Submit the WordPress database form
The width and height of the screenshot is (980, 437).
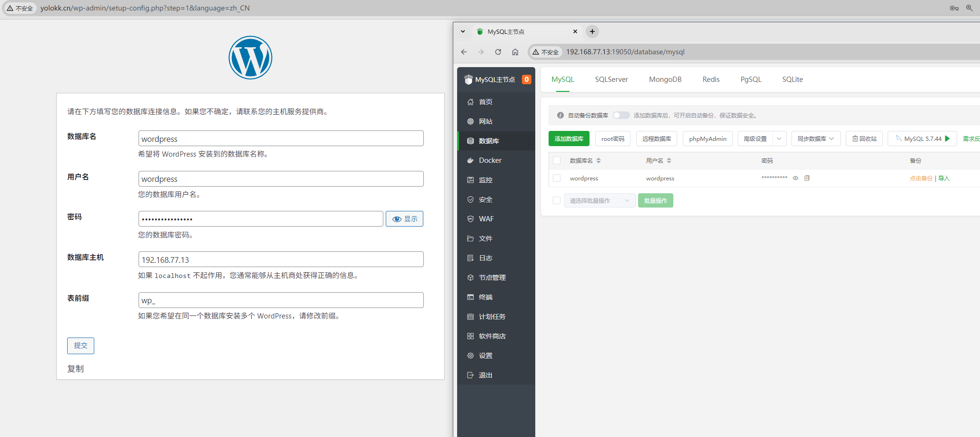pyautogui.click(x=80, y=346)
